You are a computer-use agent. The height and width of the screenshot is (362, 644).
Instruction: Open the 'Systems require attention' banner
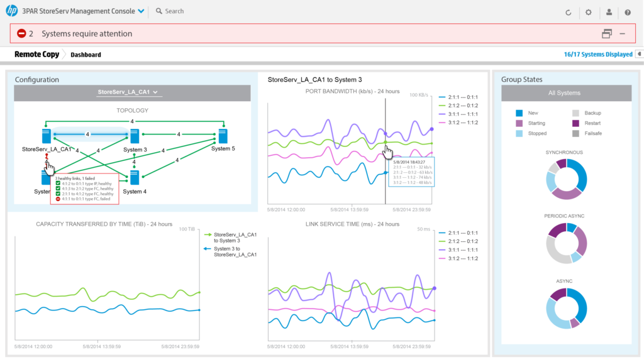[x=323, y=34]
